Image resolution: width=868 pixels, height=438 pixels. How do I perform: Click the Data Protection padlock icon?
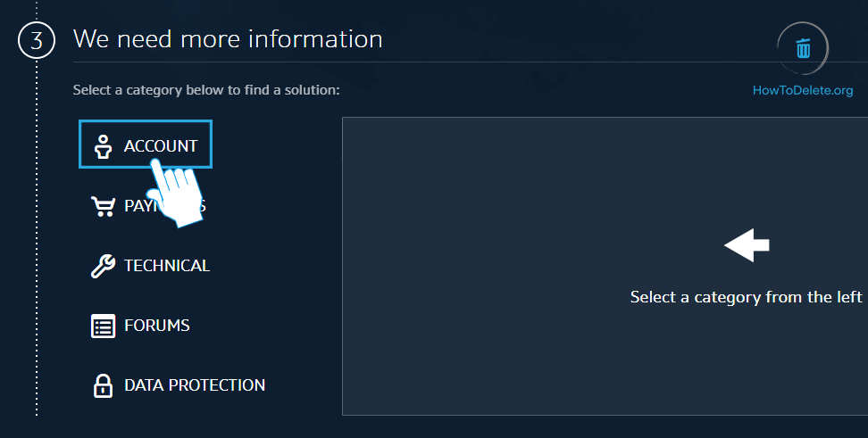(x=104, y=385)
